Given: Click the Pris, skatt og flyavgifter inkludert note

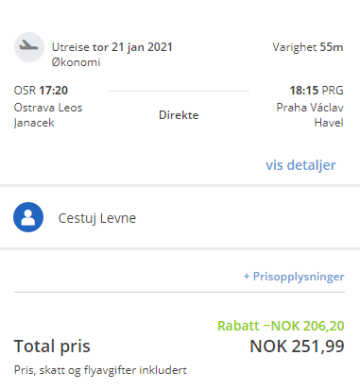Looking at the screenshot, I should 100,370.
